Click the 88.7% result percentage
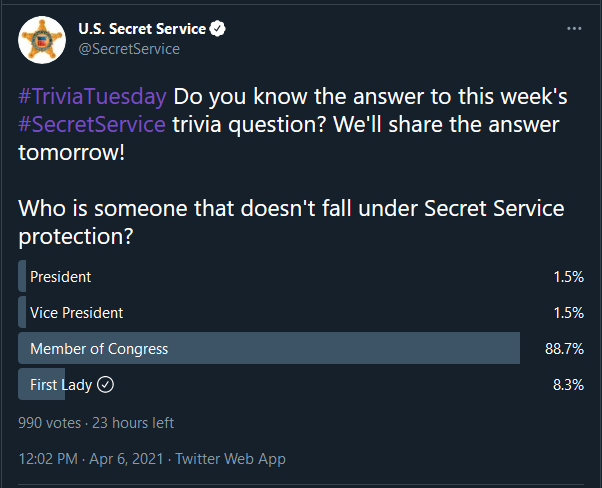This screenshot has width=602, height=488. (x=564, y=349)
